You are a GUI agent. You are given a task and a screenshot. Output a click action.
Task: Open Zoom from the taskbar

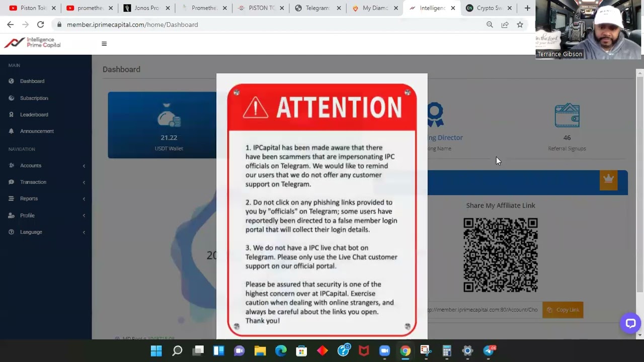click(384, 351)
